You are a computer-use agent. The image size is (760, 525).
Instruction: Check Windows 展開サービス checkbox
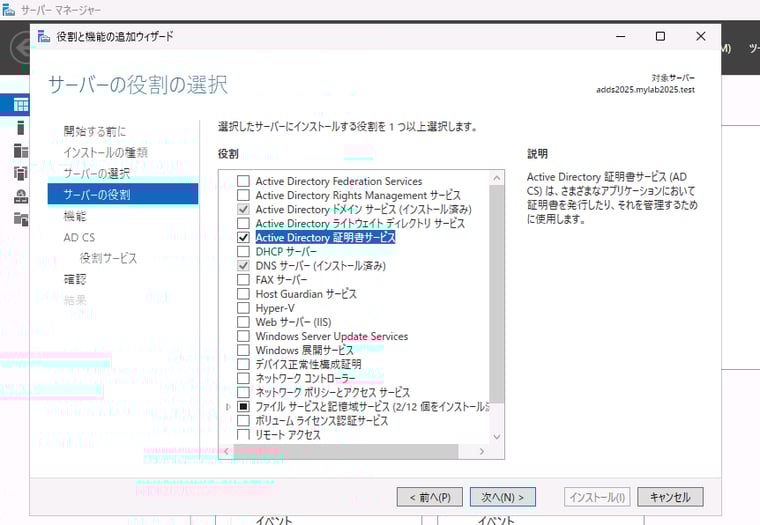tap(243, 350)
